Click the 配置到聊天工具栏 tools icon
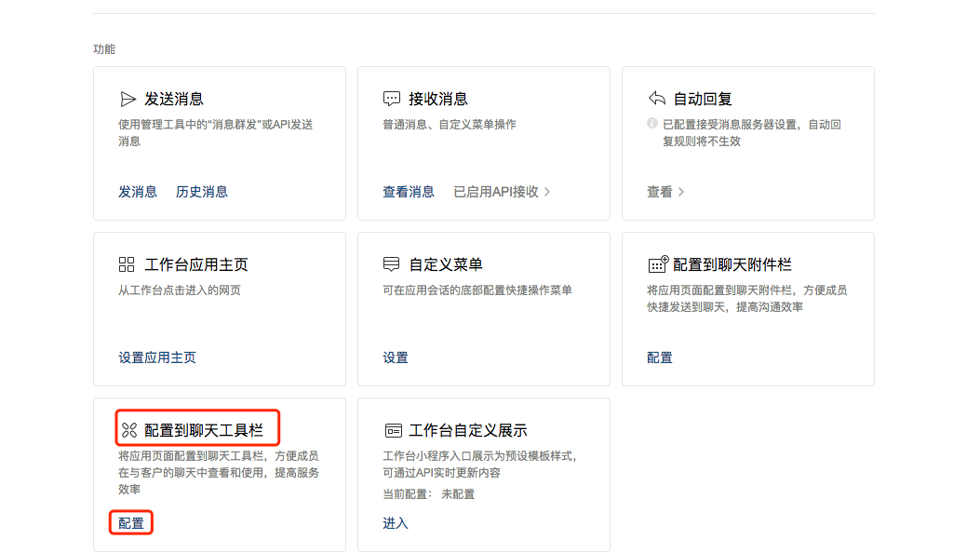This screenshot has width=980, height=553. tap(129, 430)
